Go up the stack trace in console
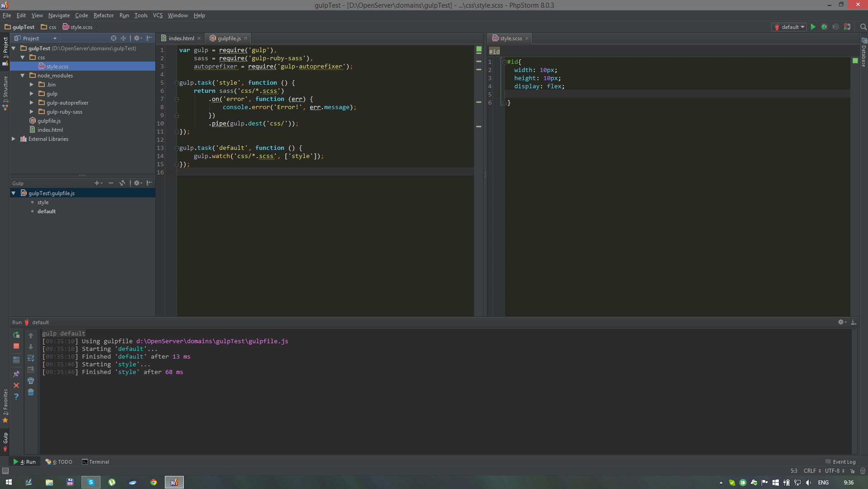Screen dimensions: 868x489 pyautogui.click(x=31, y=336)
